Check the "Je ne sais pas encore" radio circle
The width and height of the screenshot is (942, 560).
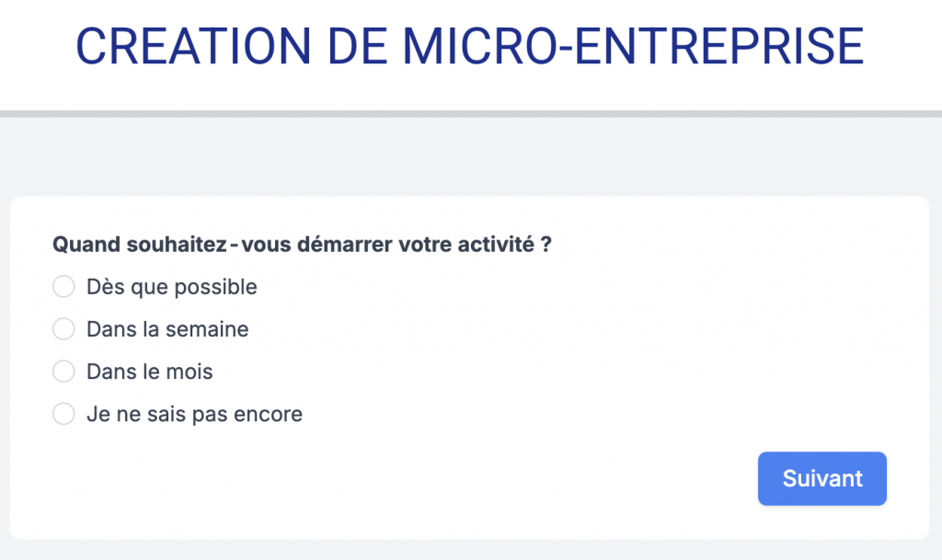(63, 415)
